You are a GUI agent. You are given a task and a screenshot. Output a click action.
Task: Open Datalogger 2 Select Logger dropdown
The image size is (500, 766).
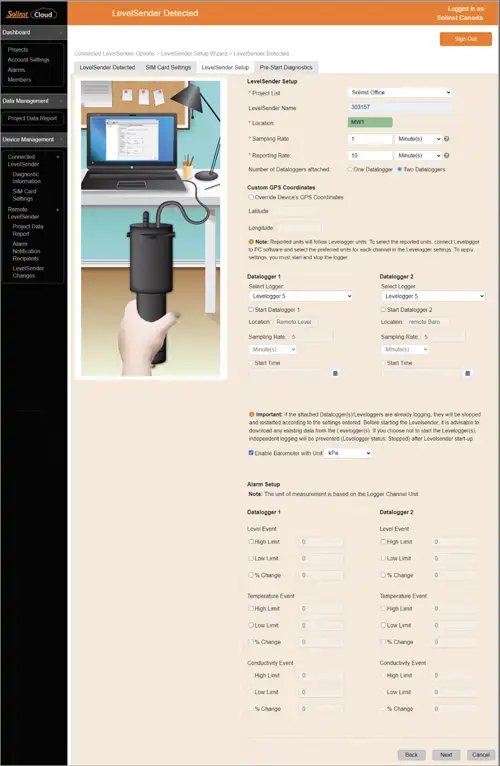(433, 296)
